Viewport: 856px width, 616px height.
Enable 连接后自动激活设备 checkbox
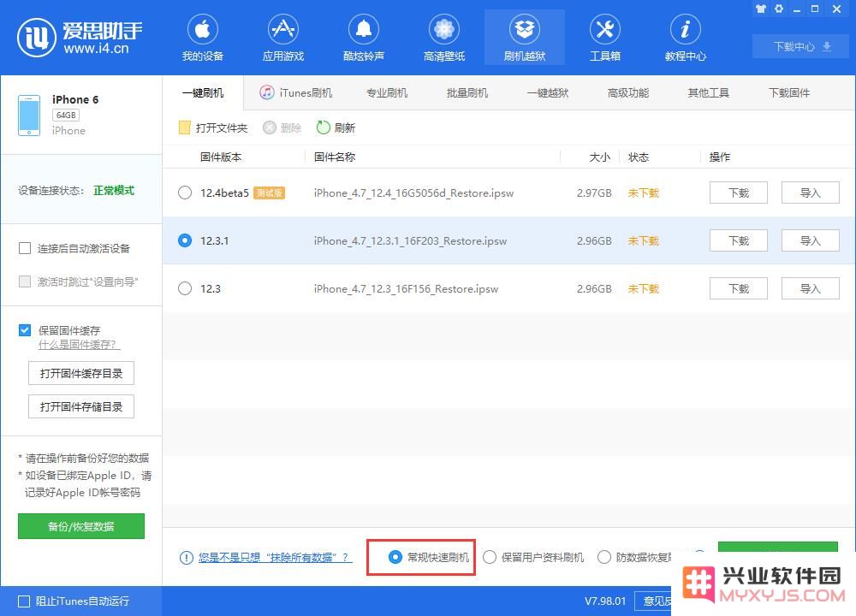25,248
